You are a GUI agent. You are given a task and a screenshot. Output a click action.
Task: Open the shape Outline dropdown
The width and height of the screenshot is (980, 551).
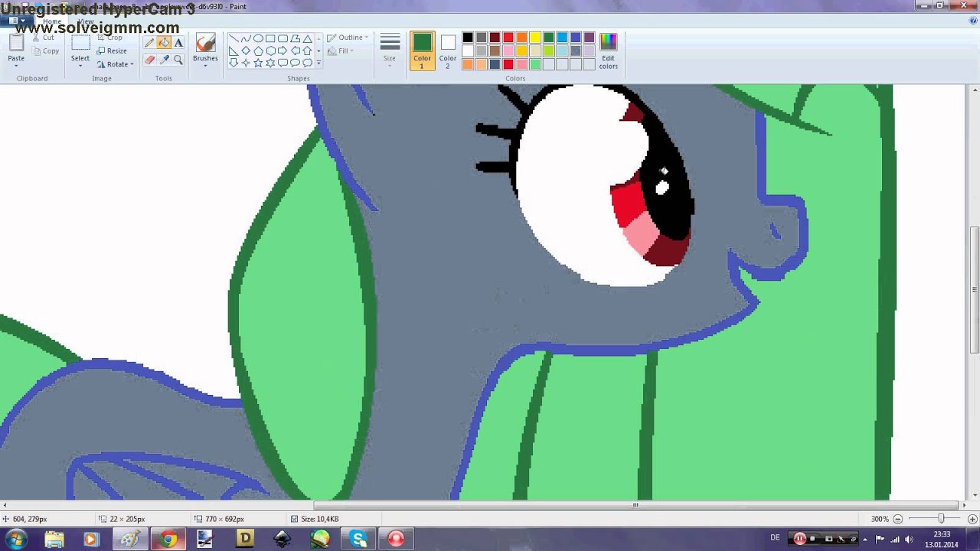348,37
